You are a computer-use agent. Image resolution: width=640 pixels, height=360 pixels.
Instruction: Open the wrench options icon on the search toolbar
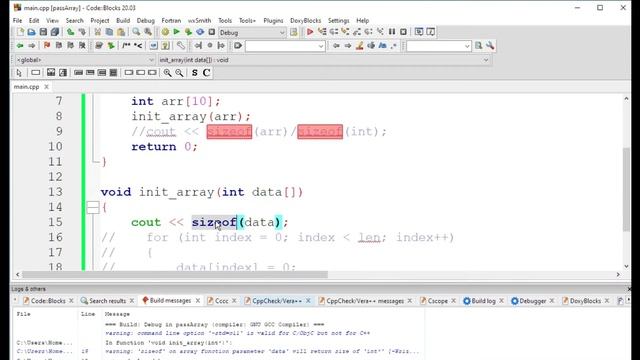tap(490, 46)
